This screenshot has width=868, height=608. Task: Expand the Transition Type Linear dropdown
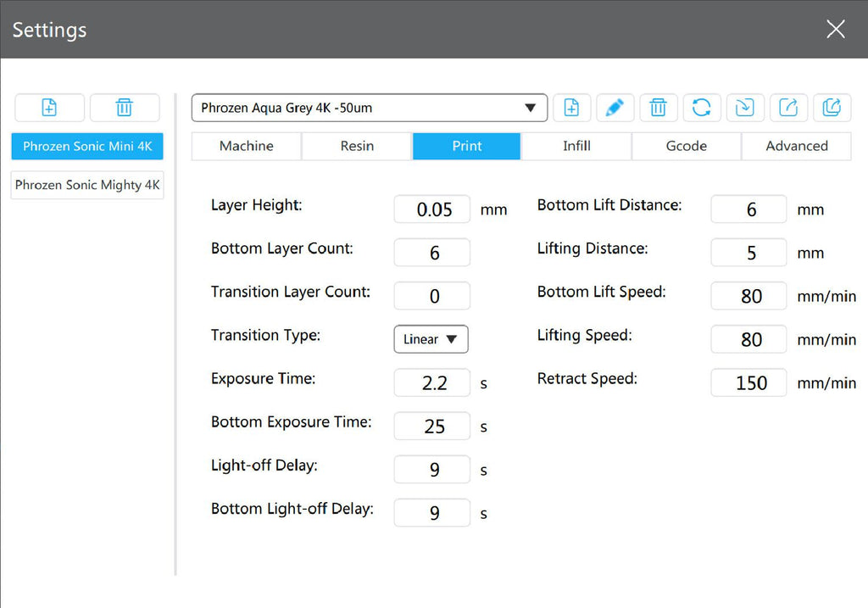click(x=431, y=339)
